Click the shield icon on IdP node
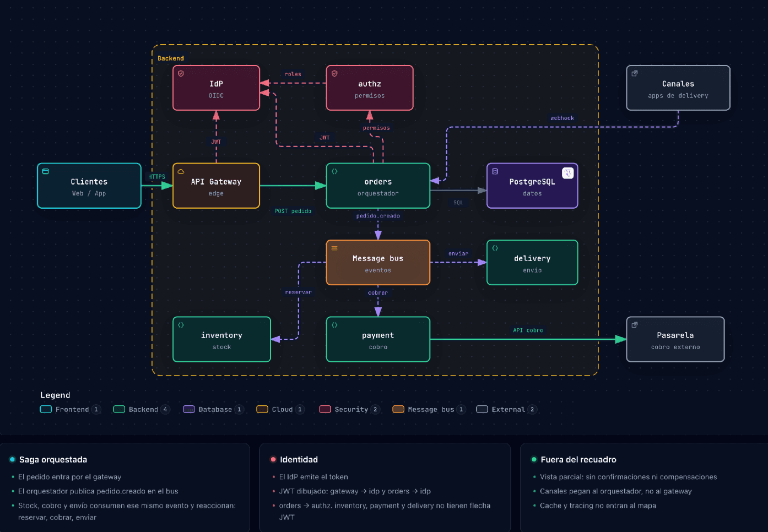This screenshot has height=532, width=768. [x=181, y=73]
